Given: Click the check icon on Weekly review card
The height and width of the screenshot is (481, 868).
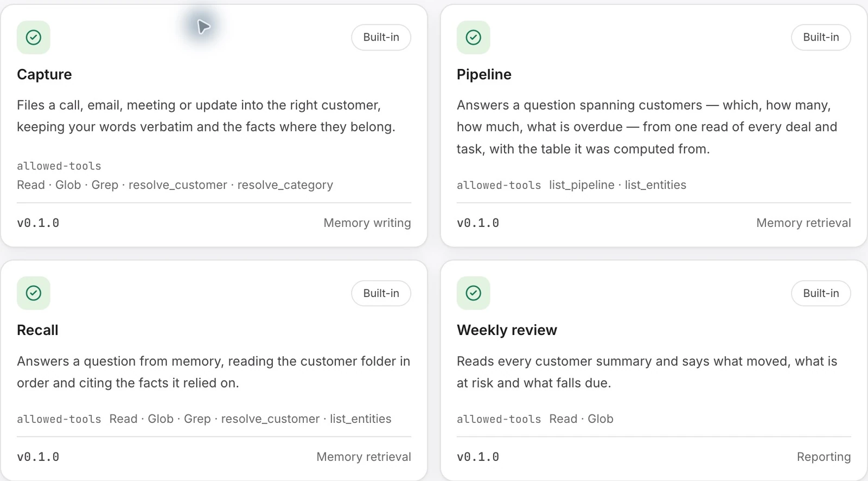Looking at the screenshot, I should click(x=474, y=293).
